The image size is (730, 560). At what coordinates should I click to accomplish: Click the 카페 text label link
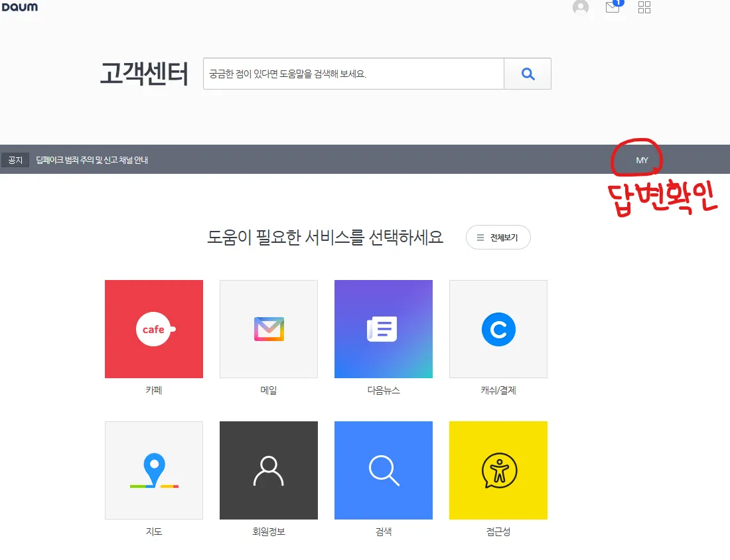tap(153, 390)
